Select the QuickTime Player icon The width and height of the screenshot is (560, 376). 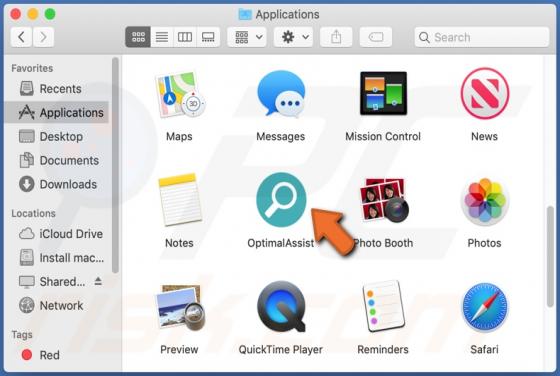tap(281, 307)
